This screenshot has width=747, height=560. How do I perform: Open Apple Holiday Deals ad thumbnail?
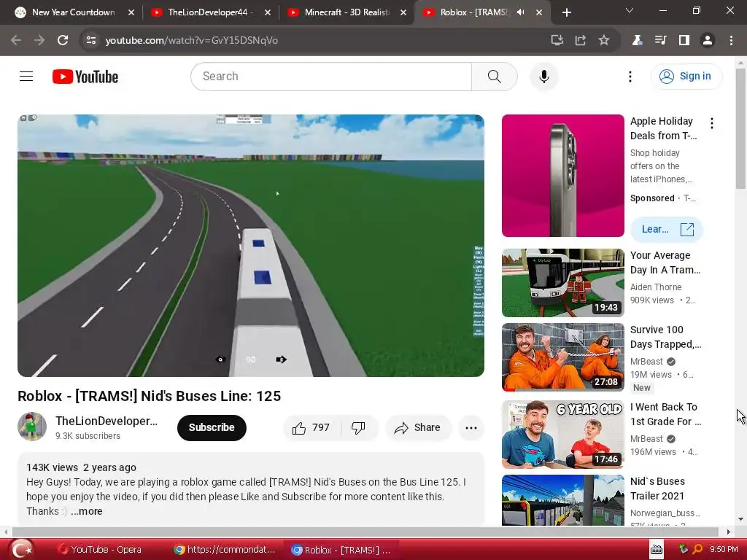pos(562,176)
